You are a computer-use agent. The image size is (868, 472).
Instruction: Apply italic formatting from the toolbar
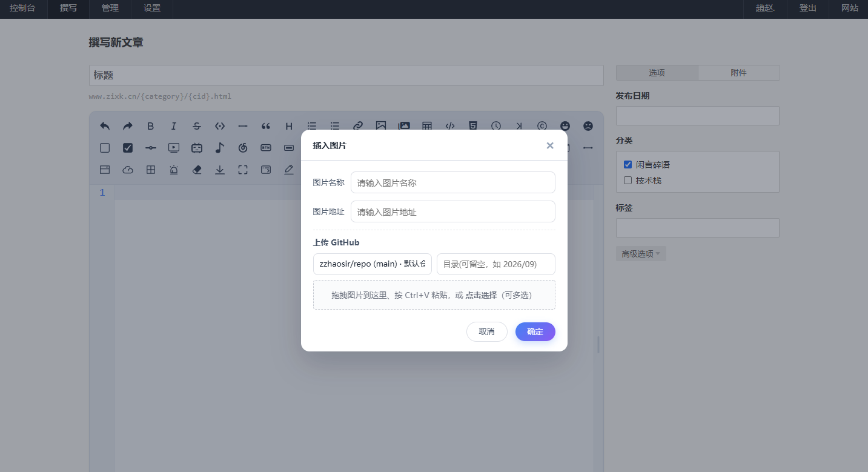click(x=174, y=126)
